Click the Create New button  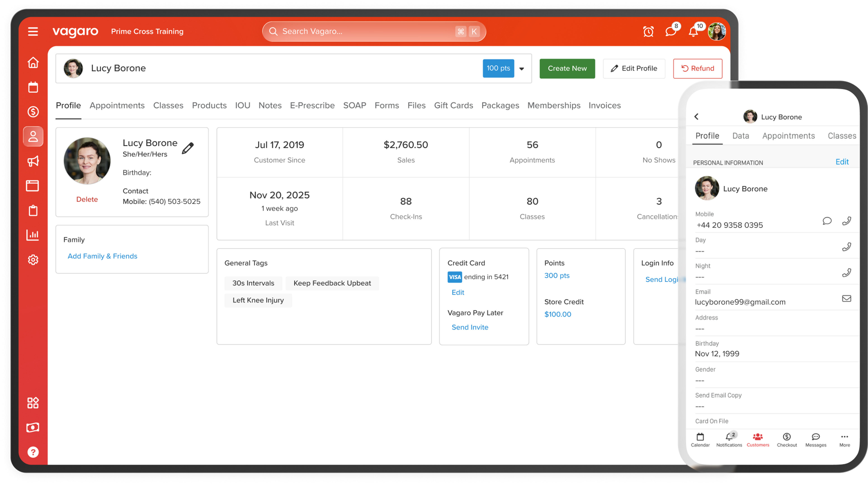coord(567,68)
